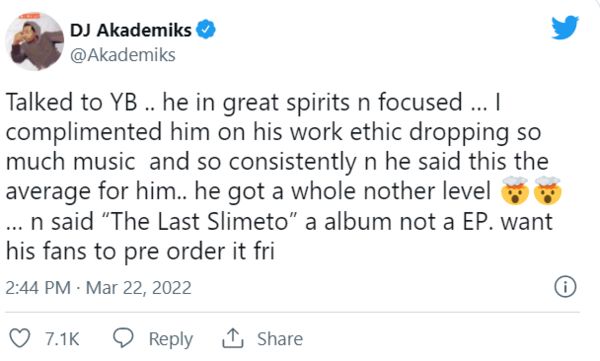Open the DJ Akademiks display name

pyautogui.click(x=130, y=30)
